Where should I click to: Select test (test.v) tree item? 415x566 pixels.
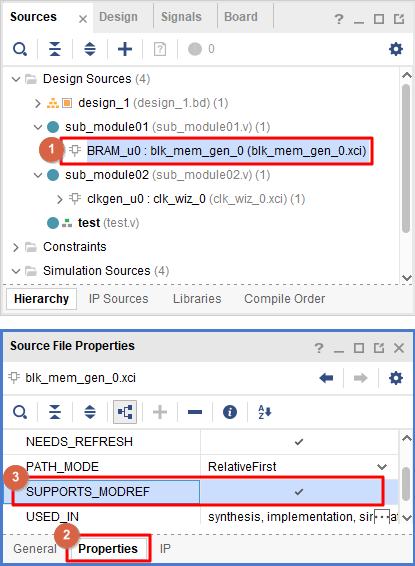point(108,223)
